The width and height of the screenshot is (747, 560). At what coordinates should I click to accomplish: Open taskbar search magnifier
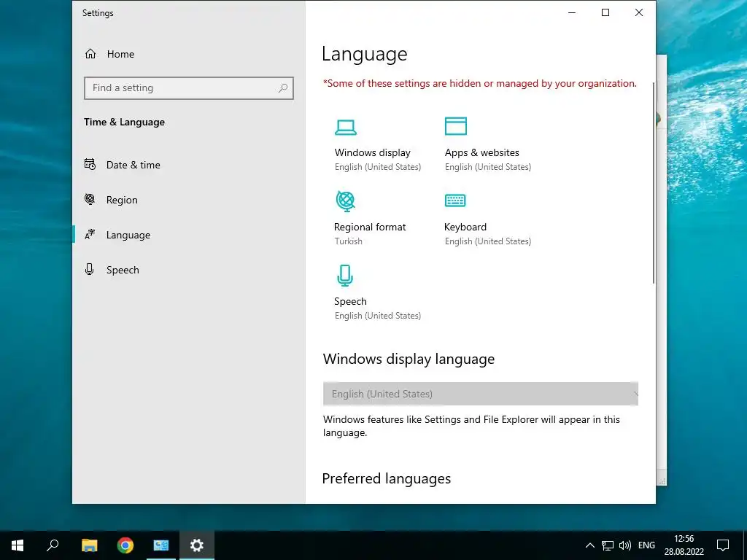[53, 545]
